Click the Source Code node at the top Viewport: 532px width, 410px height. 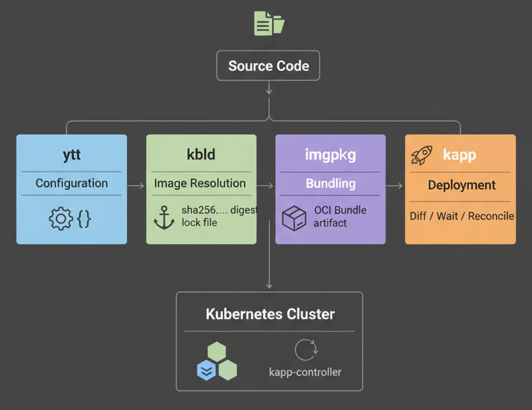point(268,66)
